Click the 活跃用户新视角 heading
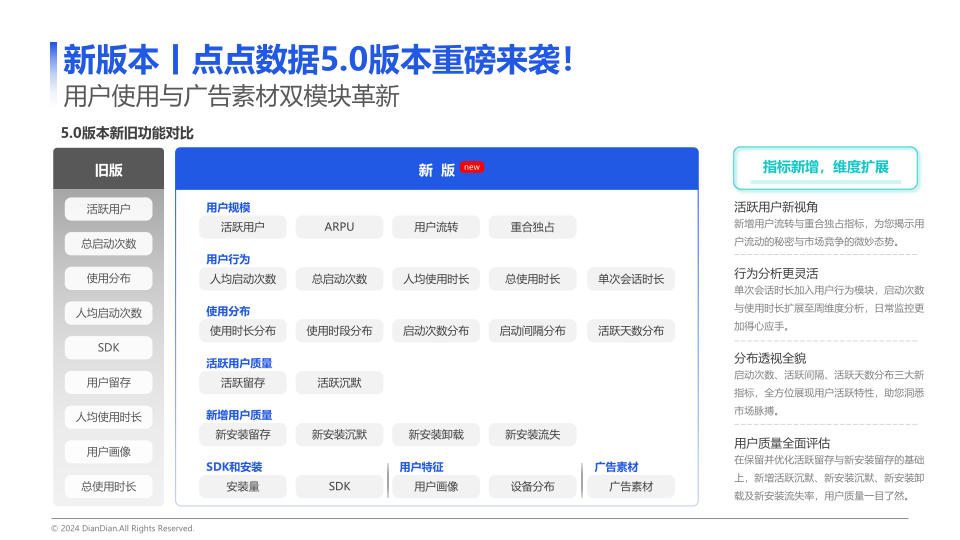The width and height of the screenshot is (960, 540). coord(776,207)
